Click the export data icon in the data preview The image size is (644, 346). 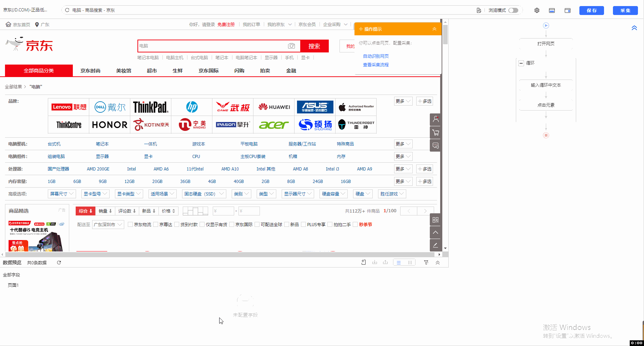[386, 262]
